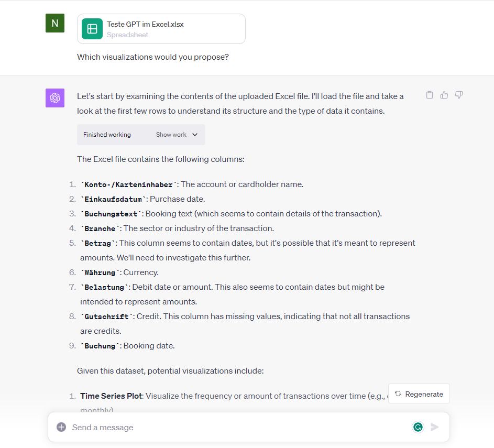Click the Gutschrift column name
This screenshot has height=448, width=494.
[x=106, y=316]
